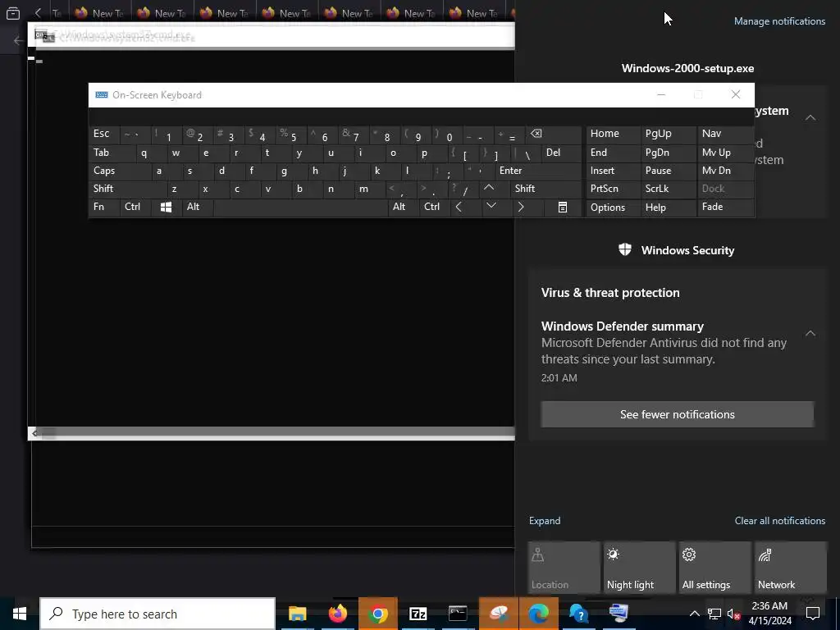Screen dimensions: 840x630
Task: Click the Type here to search box
Action: tap(157, 614)
